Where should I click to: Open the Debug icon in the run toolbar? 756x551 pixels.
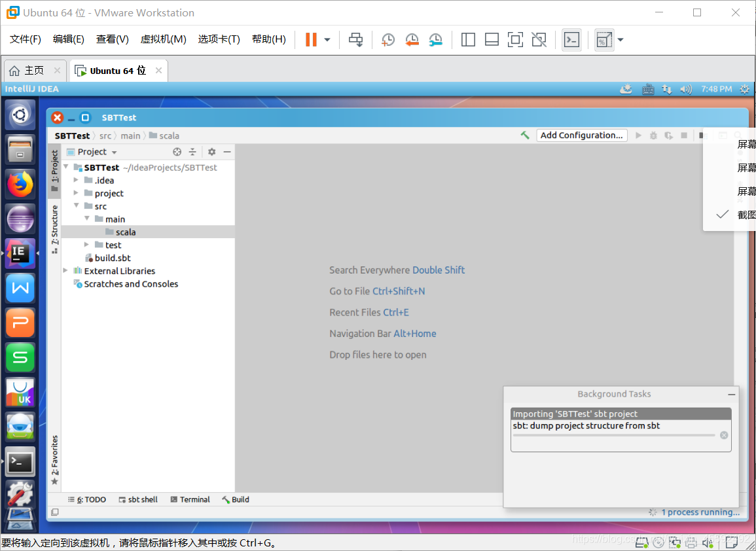[x=653, y=135]
